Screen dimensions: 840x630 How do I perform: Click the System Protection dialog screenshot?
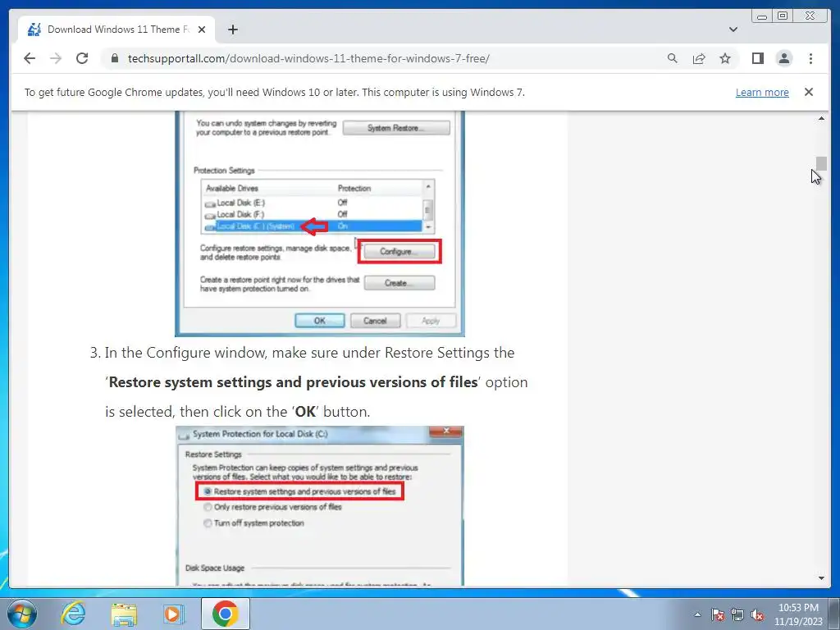(x=320, y=224)
